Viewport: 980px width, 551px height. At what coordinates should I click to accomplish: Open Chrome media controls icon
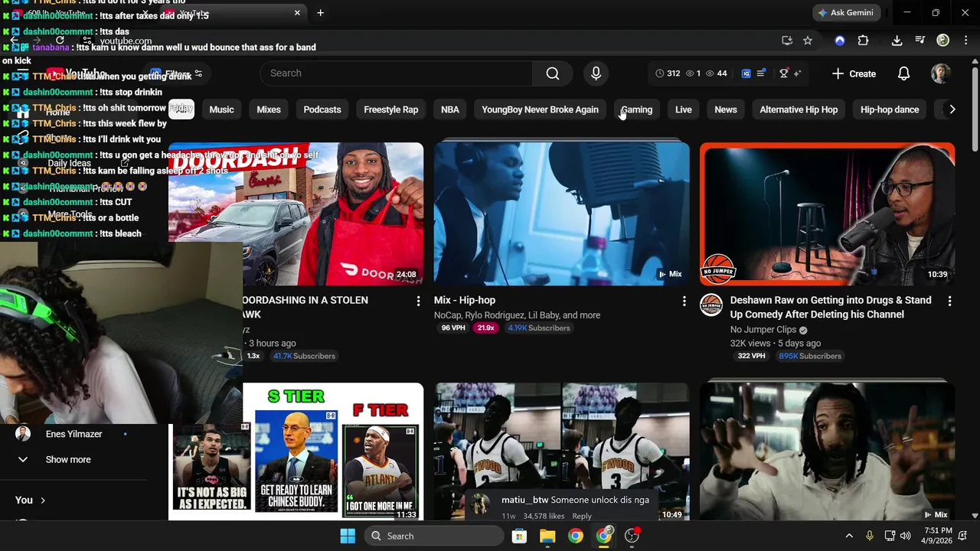(x=920, y=41)
